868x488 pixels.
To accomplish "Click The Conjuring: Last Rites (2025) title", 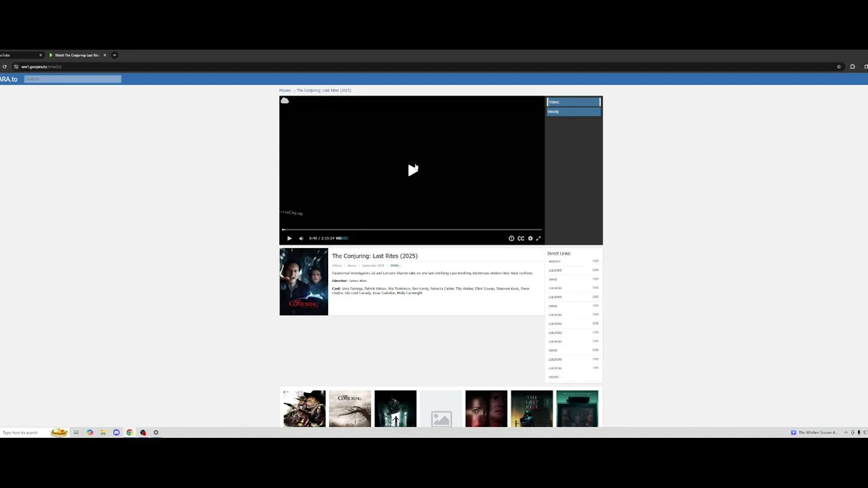I will pos(374,256).
